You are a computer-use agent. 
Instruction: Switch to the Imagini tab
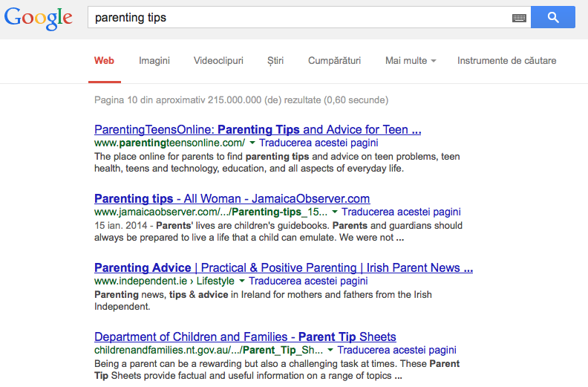tap(154, 61)
